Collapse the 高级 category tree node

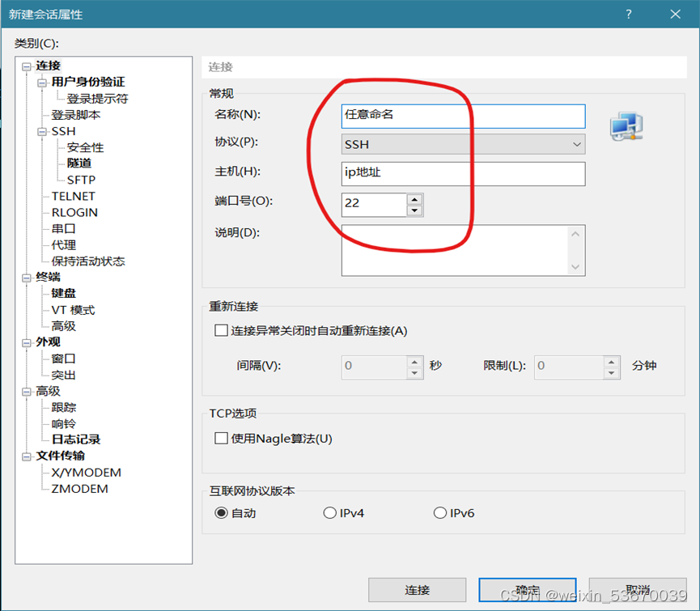[27, 392]
